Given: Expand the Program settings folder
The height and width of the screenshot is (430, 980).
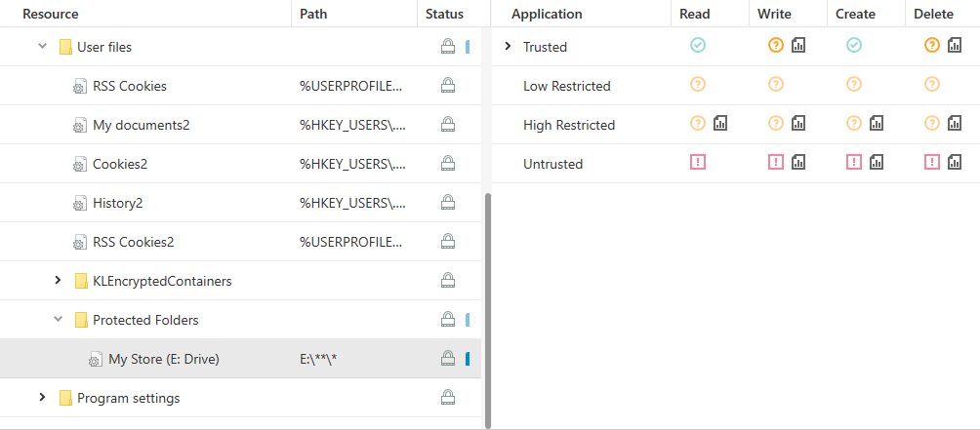Looking at the screenshot, I should (42, 398).
